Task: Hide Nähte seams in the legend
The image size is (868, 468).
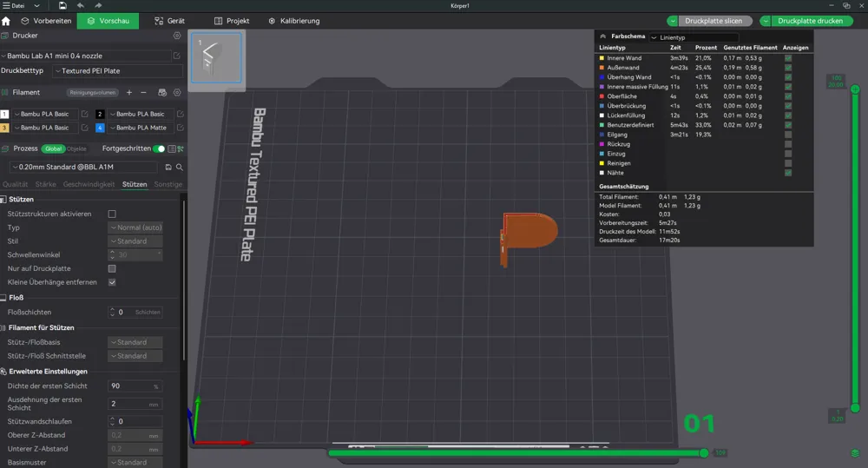Action: point(788,173)
